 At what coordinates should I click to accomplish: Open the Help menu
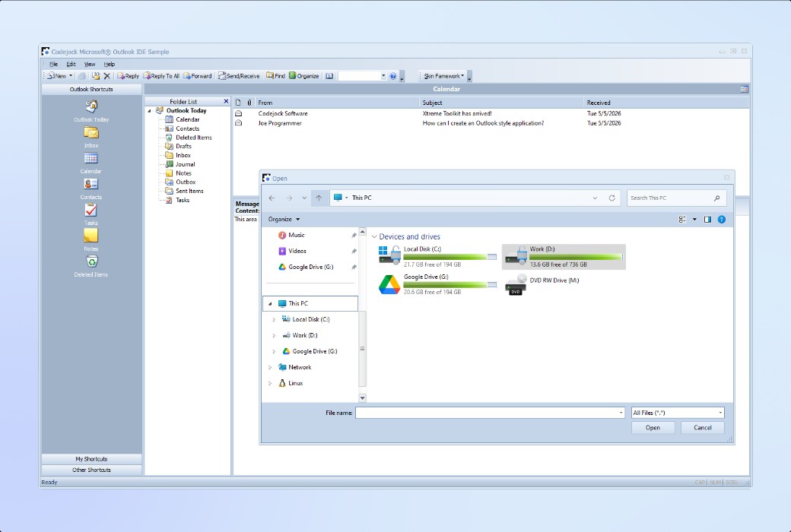tap(110, 64)
